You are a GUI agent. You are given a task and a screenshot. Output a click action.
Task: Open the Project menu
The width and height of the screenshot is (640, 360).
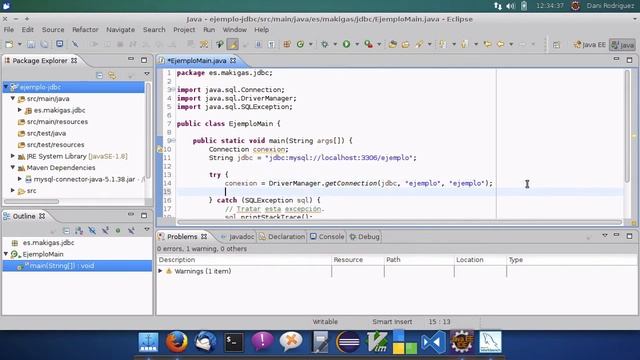[184, 29]
